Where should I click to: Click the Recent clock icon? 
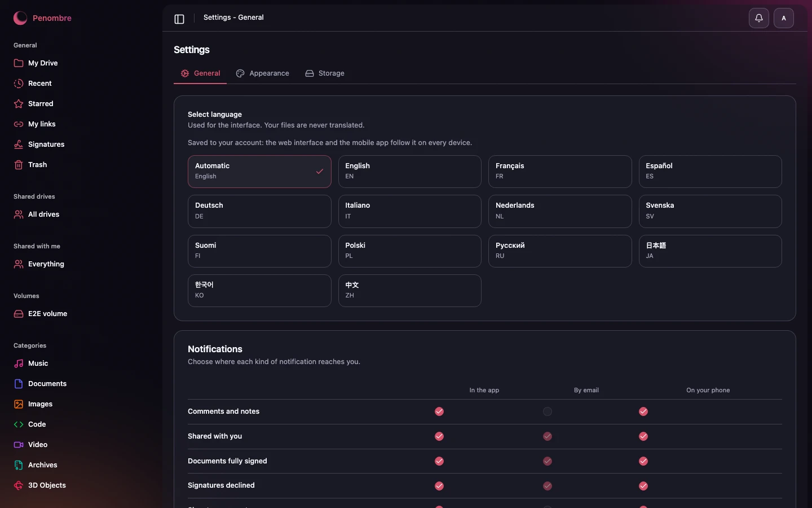click(x=19, y=84)
